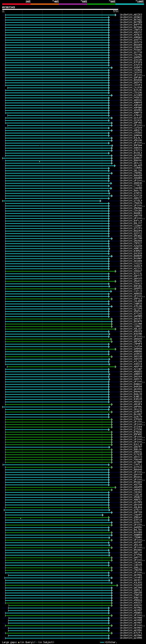Viewport: 146px width, 644px height.
Task: Open the UniRef100_B6UGR9 hit
Action: (x=131, y=45)
